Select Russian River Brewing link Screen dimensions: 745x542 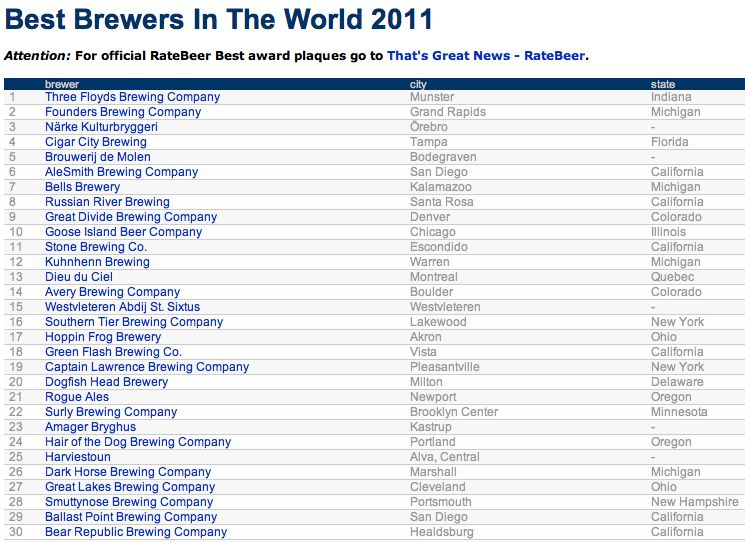point(107,202)
